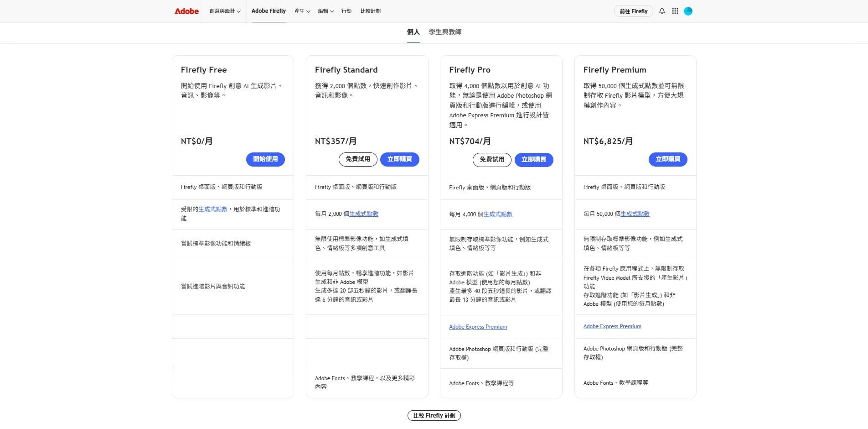Open Adobe Express Premium link in Pro column
Image resolution: width=868 pixels, height=429 pixels.
(x=478, y=327)
